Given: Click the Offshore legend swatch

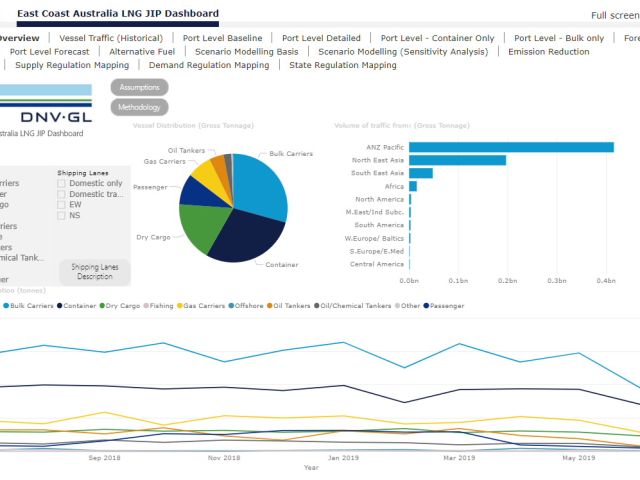Looking at the screenshot, I should pos(231,306).
